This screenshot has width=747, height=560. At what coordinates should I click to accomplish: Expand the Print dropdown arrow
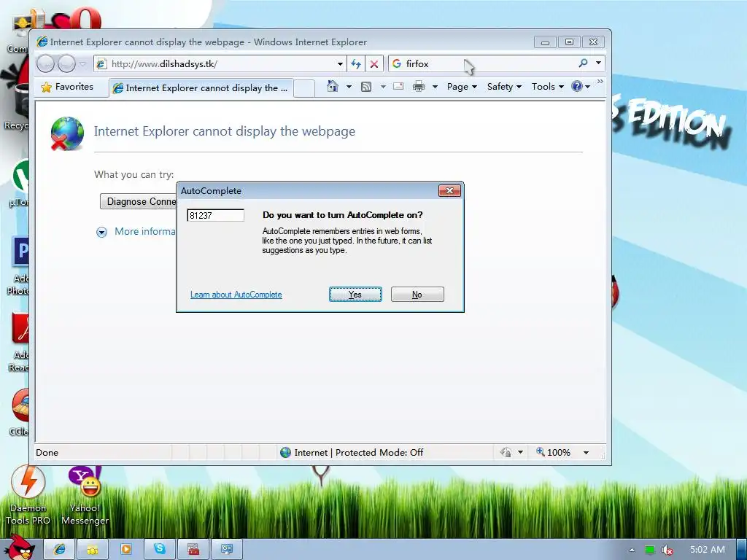435,87
